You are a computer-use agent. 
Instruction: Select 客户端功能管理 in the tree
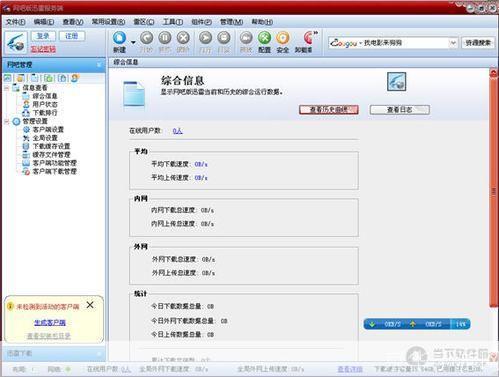click(54, 163)
